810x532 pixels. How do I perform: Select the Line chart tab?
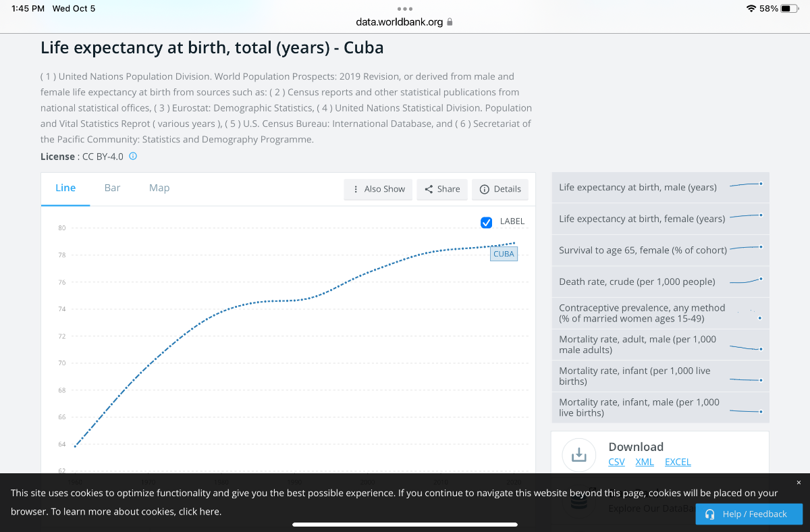click(65, 188)
